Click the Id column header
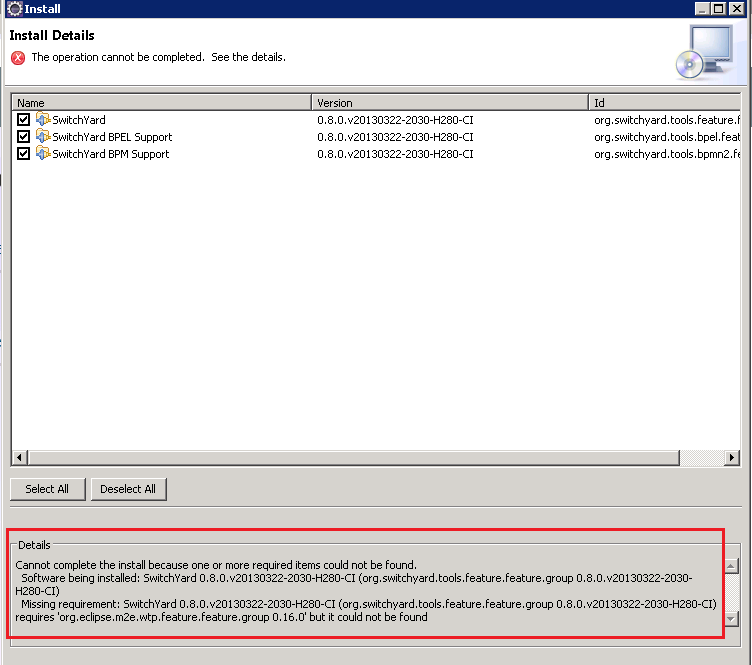Screen dimensions: 752x665 tap(664, 103)
